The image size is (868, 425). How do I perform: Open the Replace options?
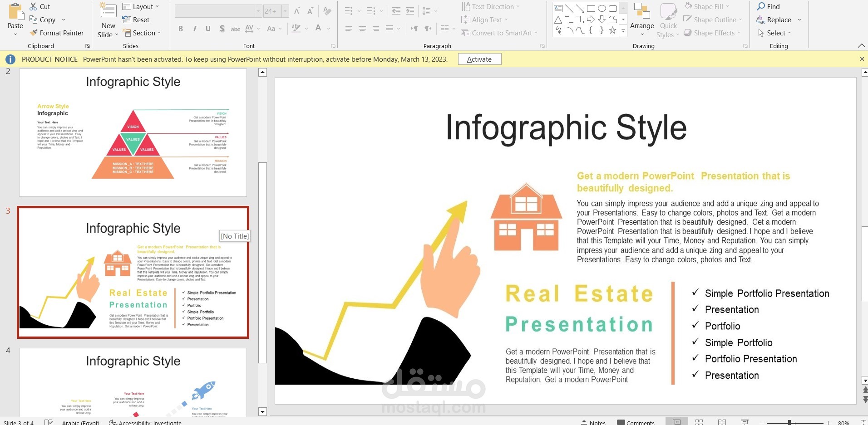pyautogui.click(x=799, y=20)
